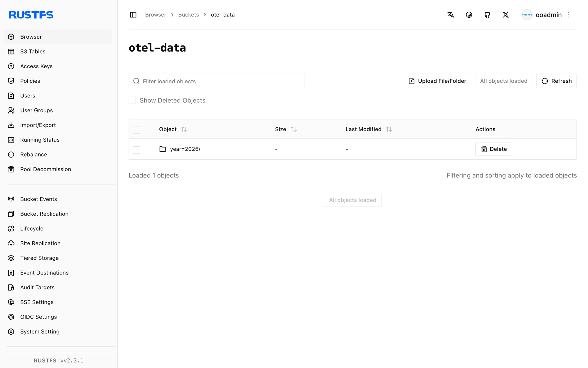
Task: Check the select-all objects header checkbox
Action: pos(136,130)
